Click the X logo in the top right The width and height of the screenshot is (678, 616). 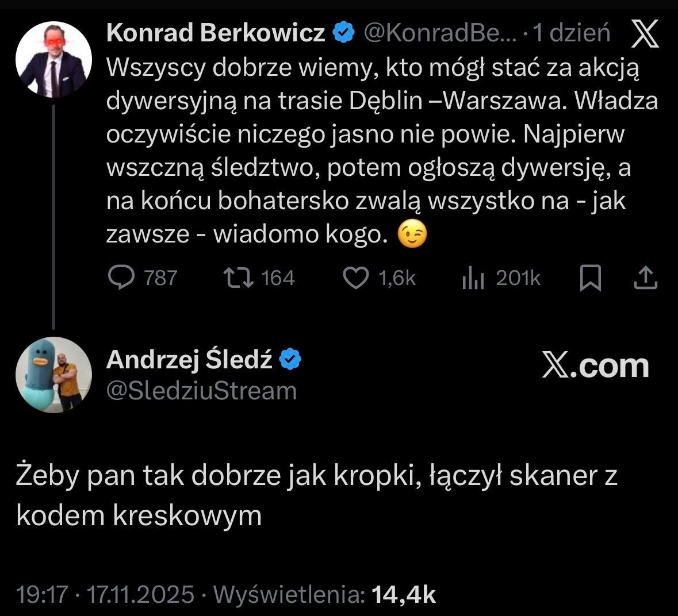point(646,36)
